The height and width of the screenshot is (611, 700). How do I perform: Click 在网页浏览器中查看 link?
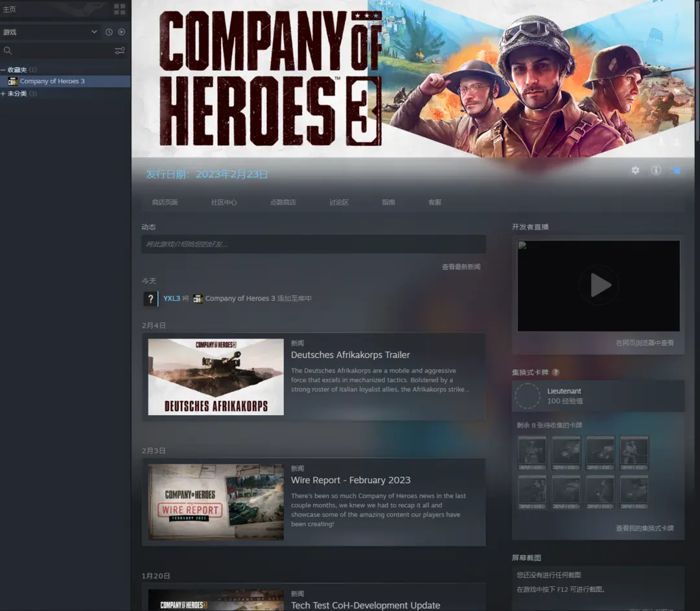[645, 343]
